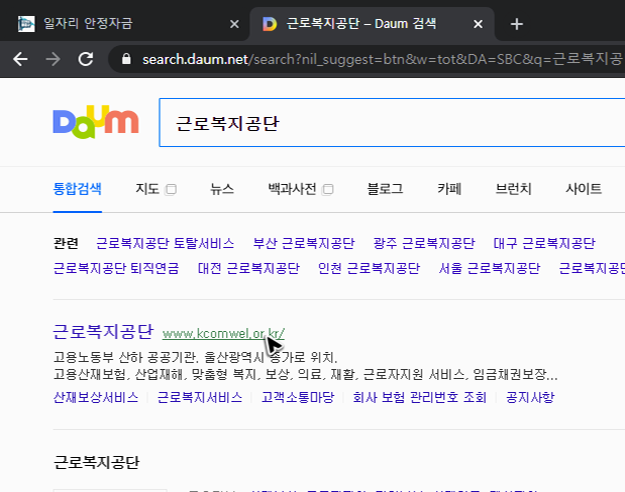Screen dimensions: 625x492
Task: Open the 블로그 search tab
Action: [x=385, y=189]
